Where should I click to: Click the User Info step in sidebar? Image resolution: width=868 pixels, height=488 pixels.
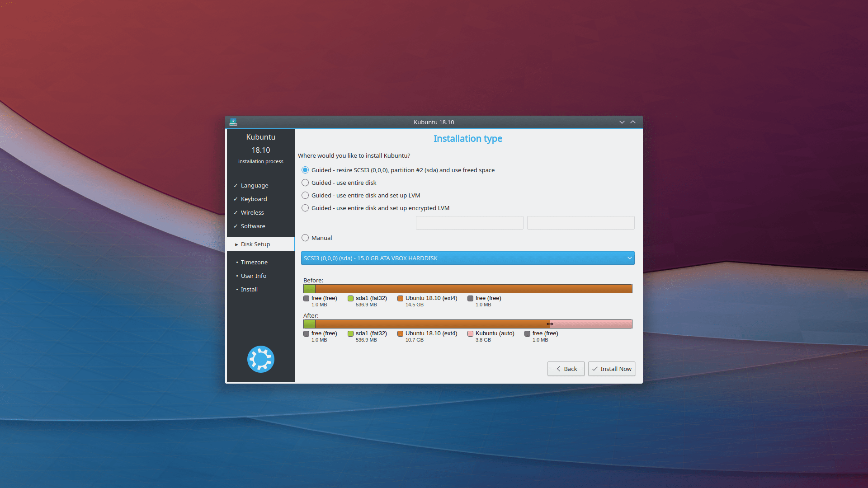coord(253,276)
